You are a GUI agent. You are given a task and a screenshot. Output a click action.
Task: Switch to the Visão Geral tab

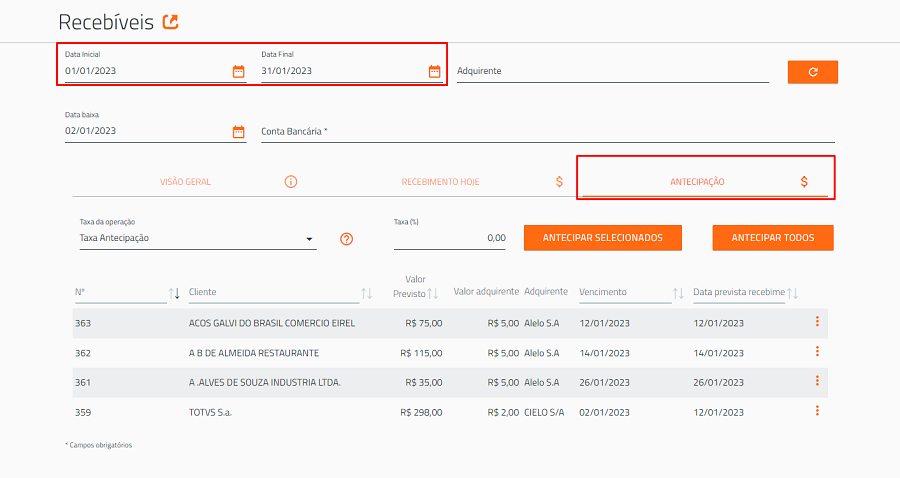point(185,182)
